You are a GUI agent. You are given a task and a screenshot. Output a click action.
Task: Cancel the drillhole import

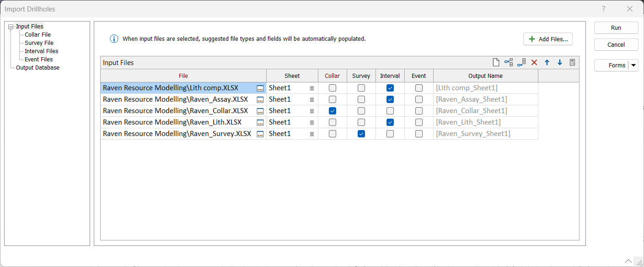[x=616, y=44]
